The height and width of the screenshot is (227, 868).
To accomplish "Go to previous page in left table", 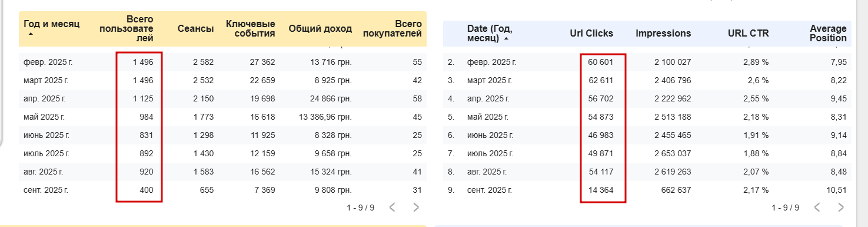I will [x=393, y=207].
